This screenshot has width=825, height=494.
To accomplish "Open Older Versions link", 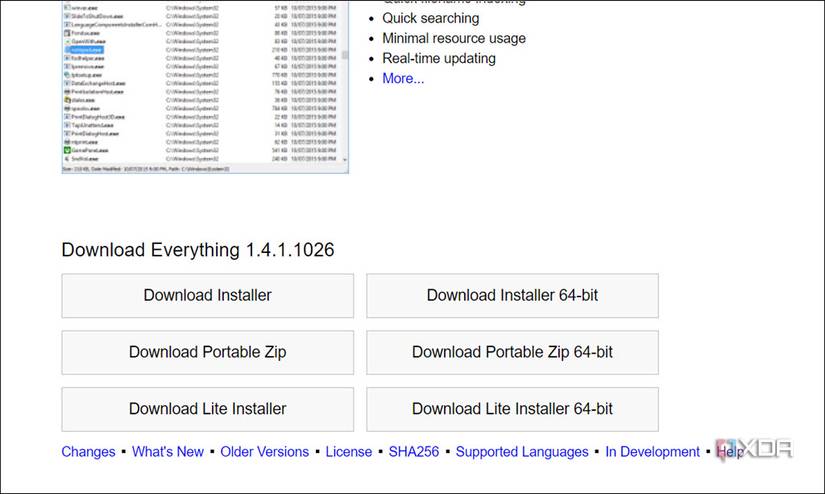I will (x=265, y=452).
